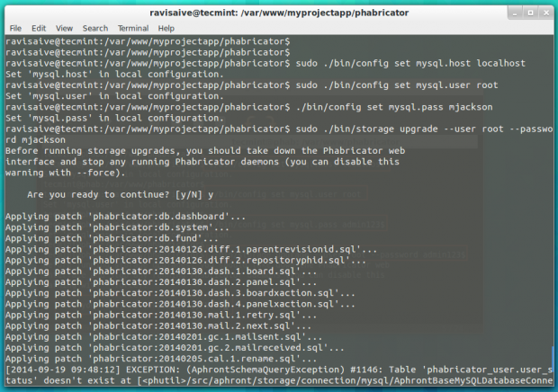
Task: Click the 'warning with --force' text line
Action: click(x=66, y=173)
